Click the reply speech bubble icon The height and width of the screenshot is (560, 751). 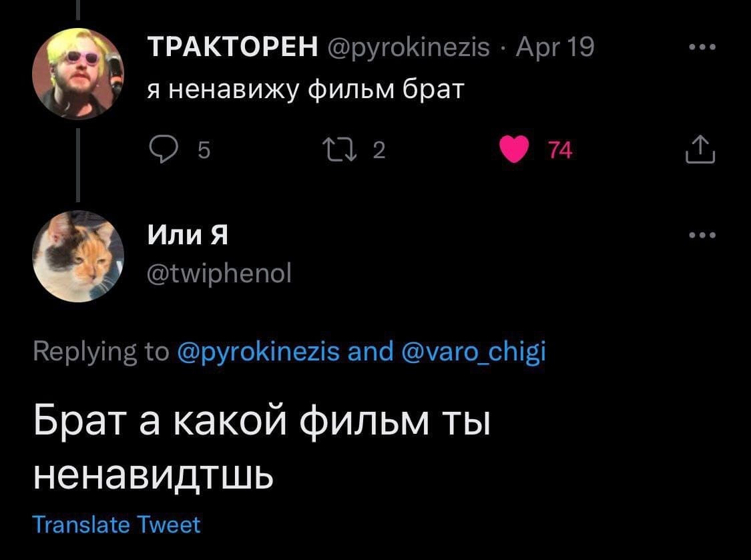[x=161, y=151]
